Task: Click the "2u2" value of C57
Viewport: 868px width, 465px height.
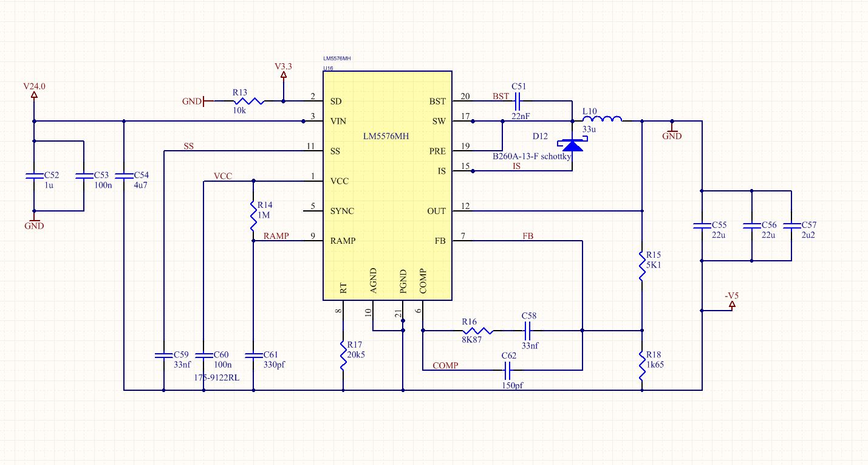Action: (x=808, y=235)
